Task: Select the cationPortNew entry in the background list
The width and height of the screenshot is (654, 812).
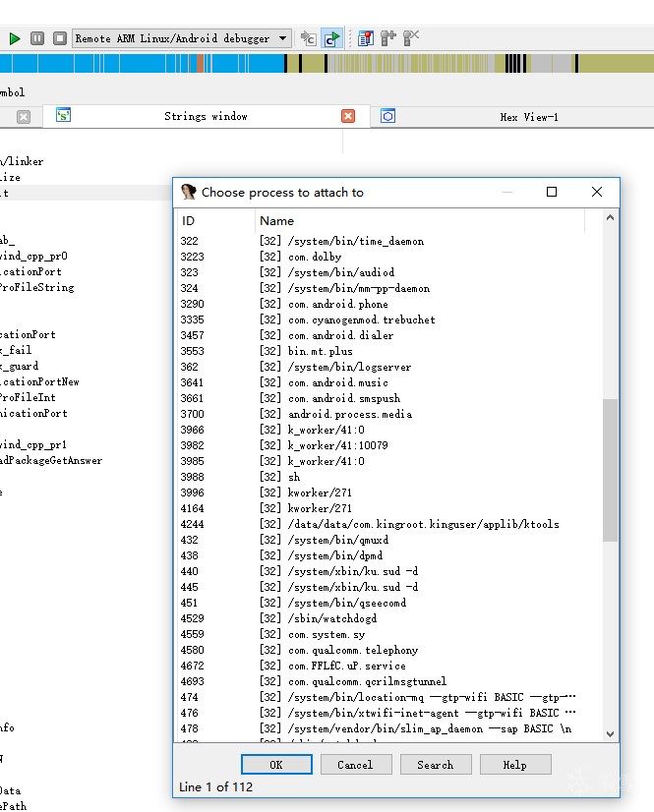Action: (x=40, y=381)
